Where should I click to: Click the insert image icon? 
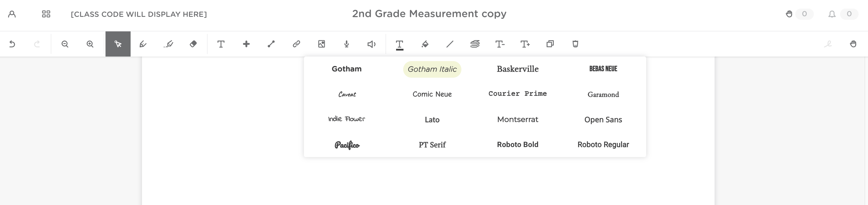tap(321, 44)
